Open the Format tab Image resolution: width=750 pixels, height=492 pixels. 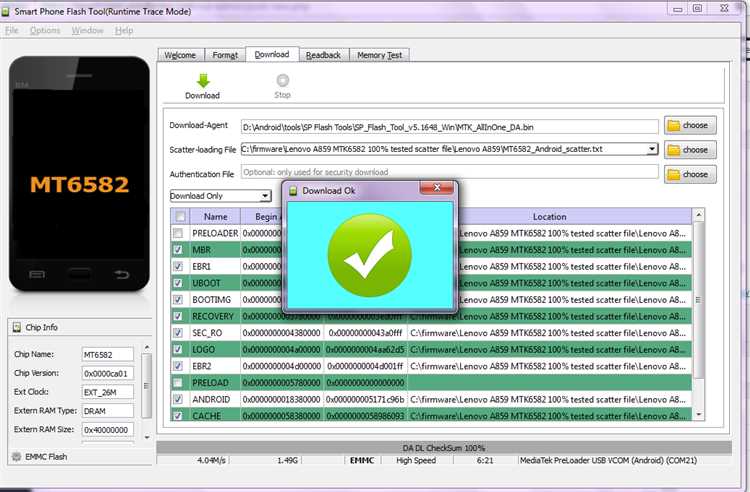coord(224,55)
